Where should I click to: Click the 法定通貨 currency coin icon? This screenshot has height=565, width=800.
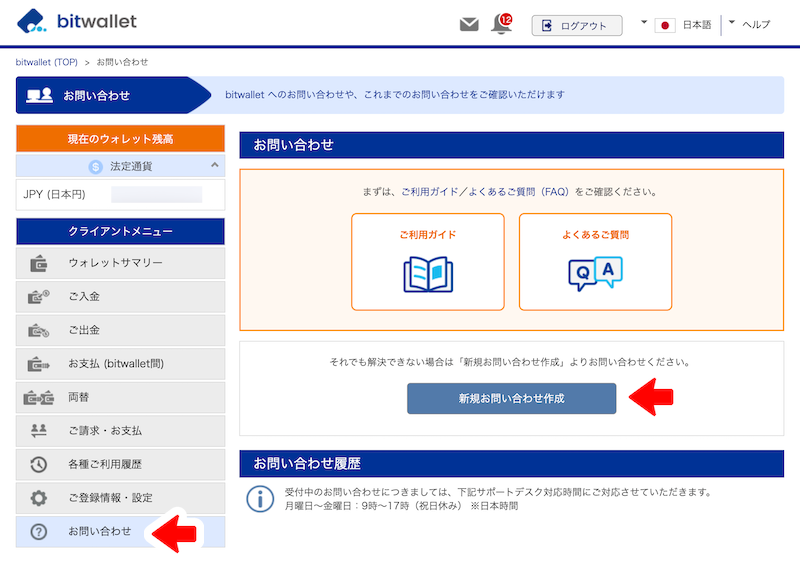click(x=95, y=166)
